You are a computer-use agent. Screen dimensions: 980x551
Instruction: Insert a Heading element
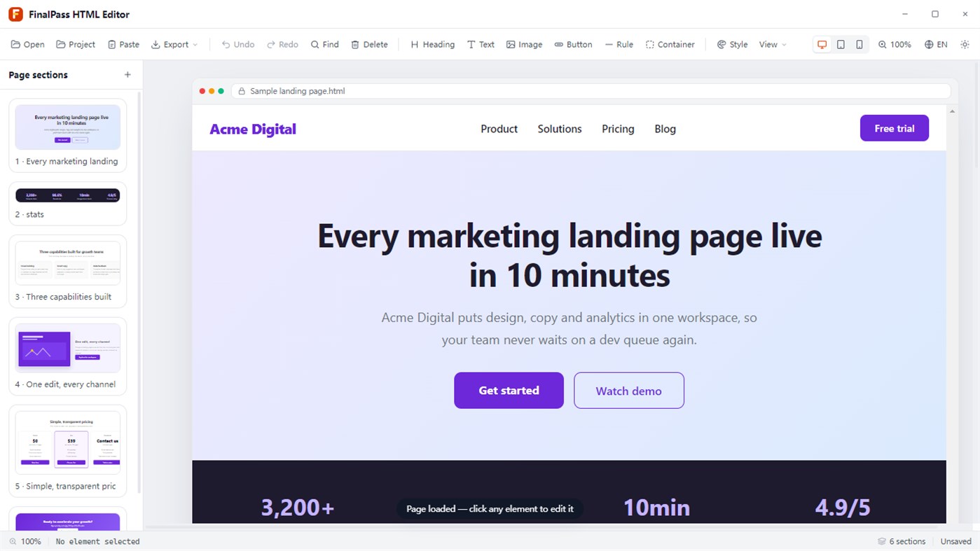pyautogui.click(x=432, y=44)
